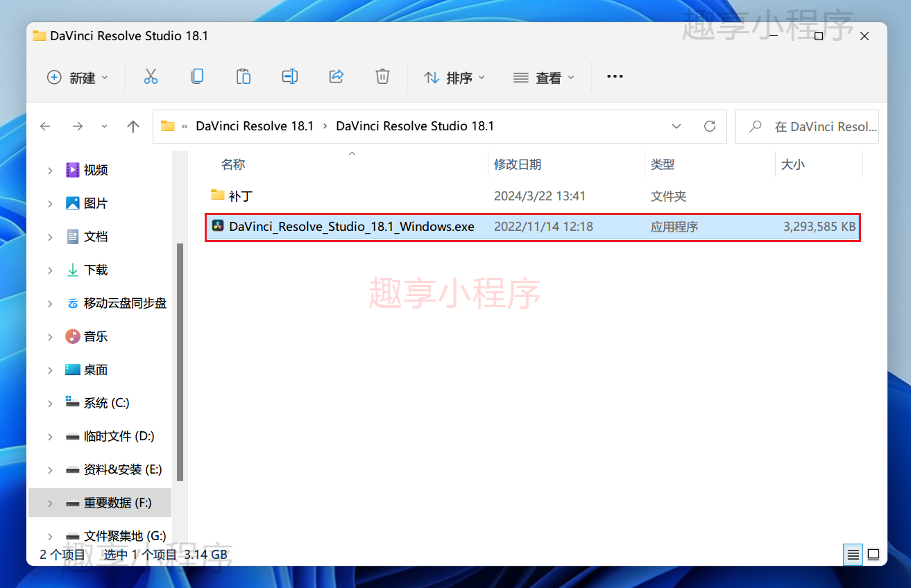This screenshot has height=588, width=911.
Task: Select 桌面 in the navigation pane
Action: (x=96, y=370)
